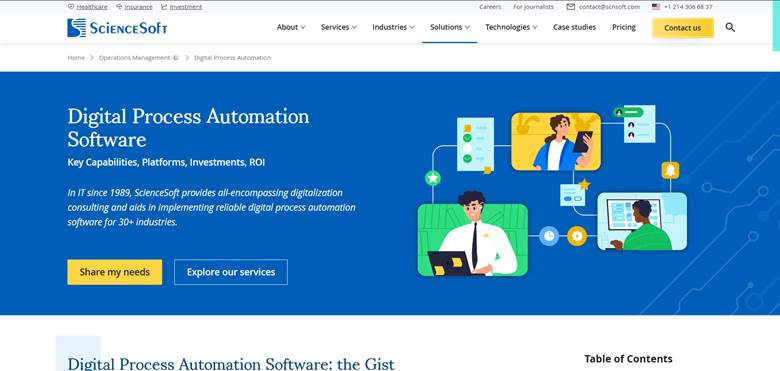
Task: Click the envelope email icon
Action: click(x=571, y=7)
